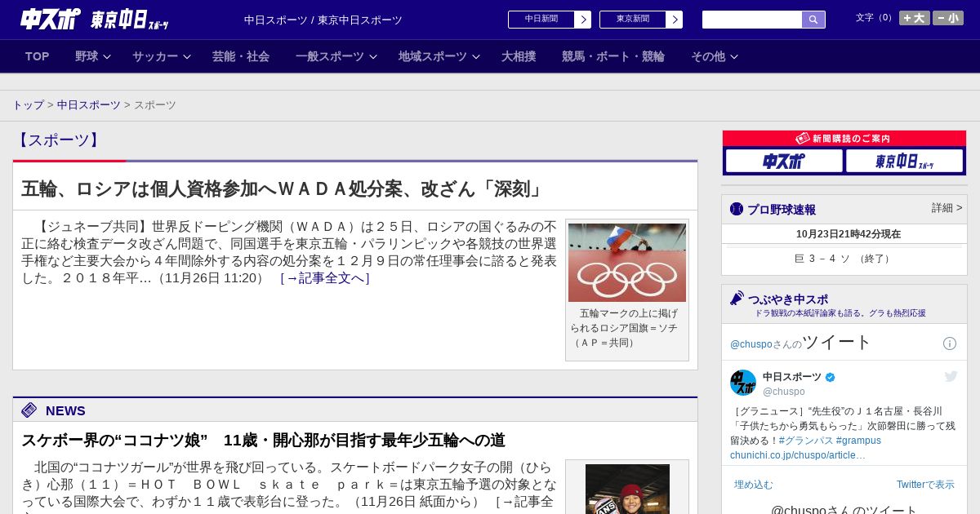
Task: Click the arrow beside the 東京新聞 button
Action: (x=675, y=20)
